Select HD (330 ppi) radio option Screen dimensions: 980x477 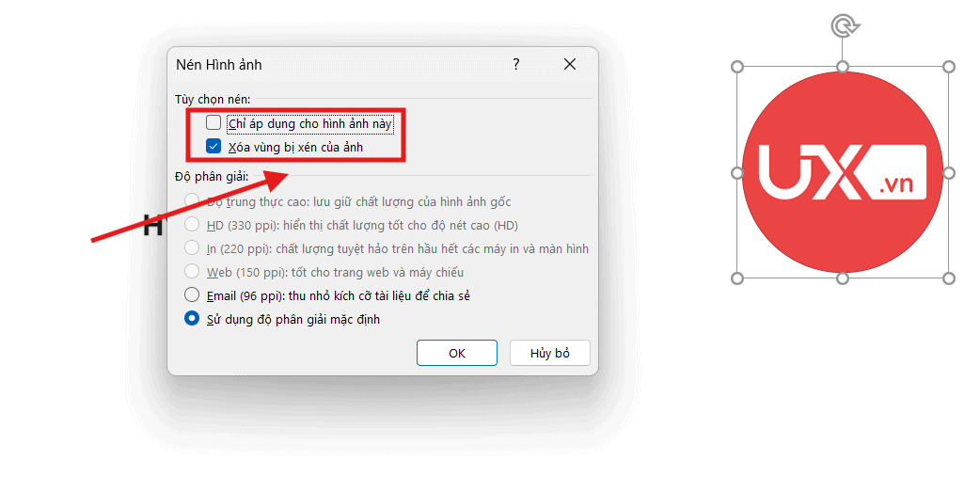[x=191, y=224]
